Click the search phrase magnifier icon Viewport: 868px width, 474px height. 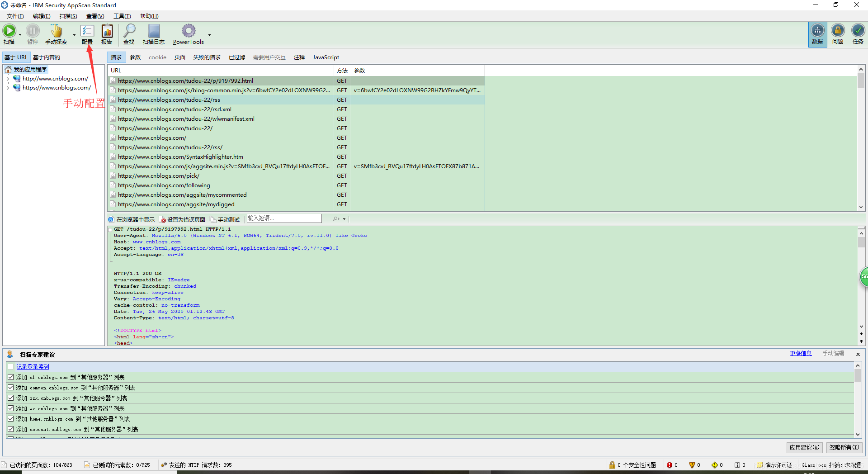[336, 219]
